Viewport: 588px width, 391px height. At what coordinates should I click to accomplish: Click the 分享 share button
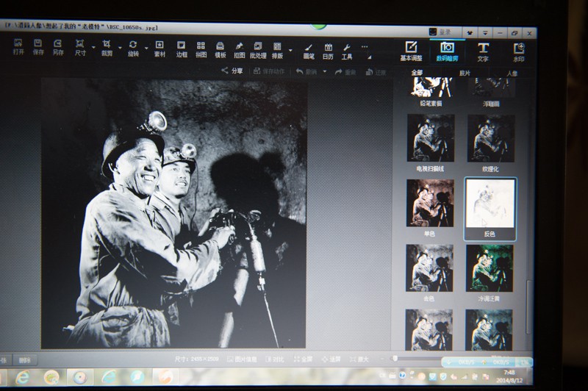[232, 71]
